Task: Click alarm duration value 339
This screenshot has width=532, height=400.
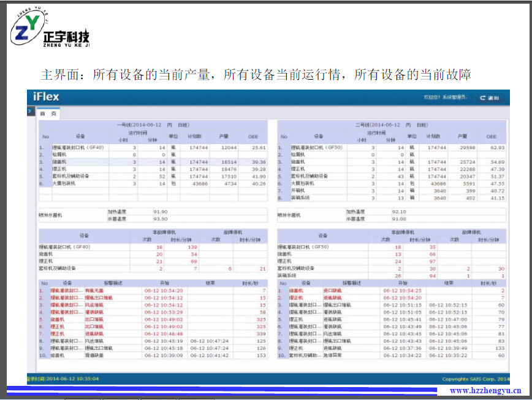Action: pos(261,334)
